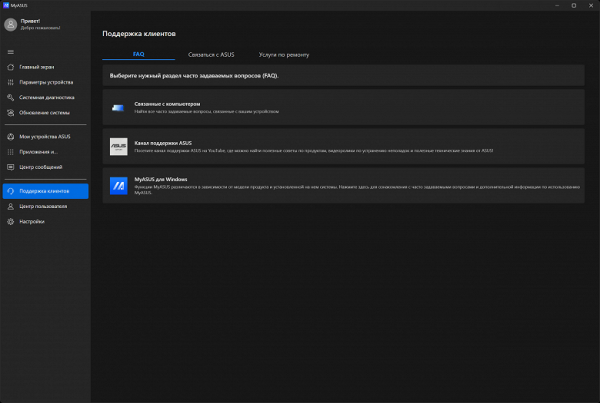This screenshot has width=600, height=403.
Task: Open the Услуги по ремонту tab
Action: 285,54
